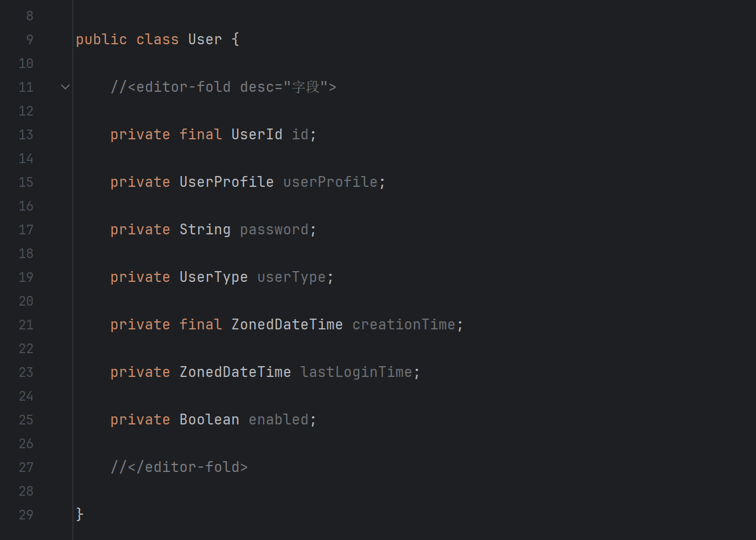Click the creationTime field name
The height and width of the screenshot is (540, 756).
coord(404,325)
